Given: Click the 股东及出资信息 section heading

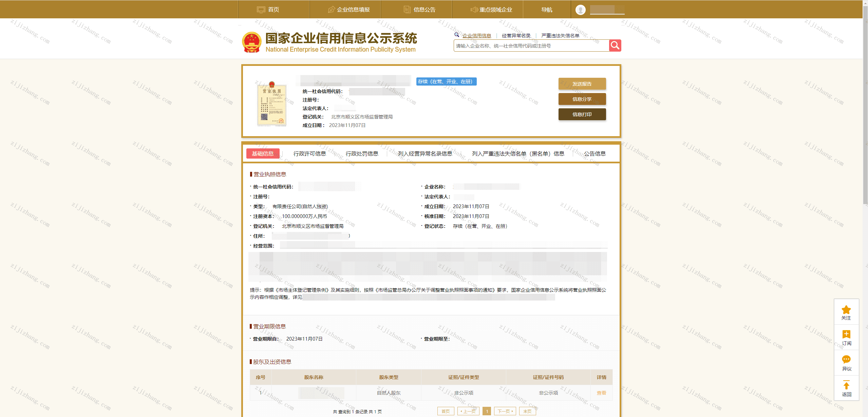Looking at the screenshot, I should 272,362.
